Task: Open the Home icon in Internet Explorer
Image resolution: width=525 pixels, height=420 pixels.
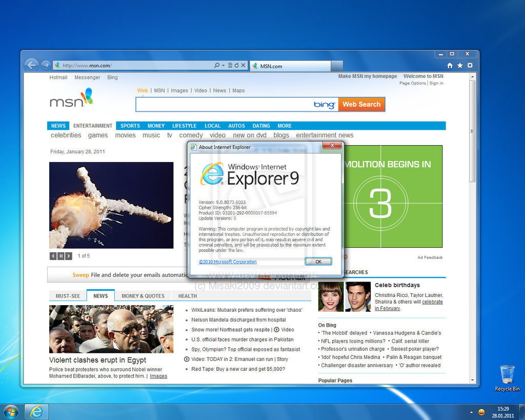Action: click(x=450, y=65)
